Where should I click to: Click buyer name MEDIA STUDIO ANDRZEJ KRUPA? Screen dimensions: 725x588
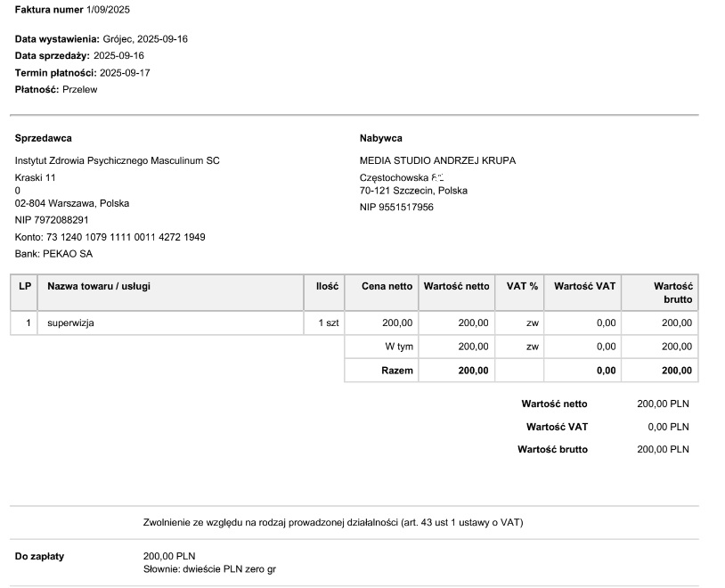pos(437,160)
